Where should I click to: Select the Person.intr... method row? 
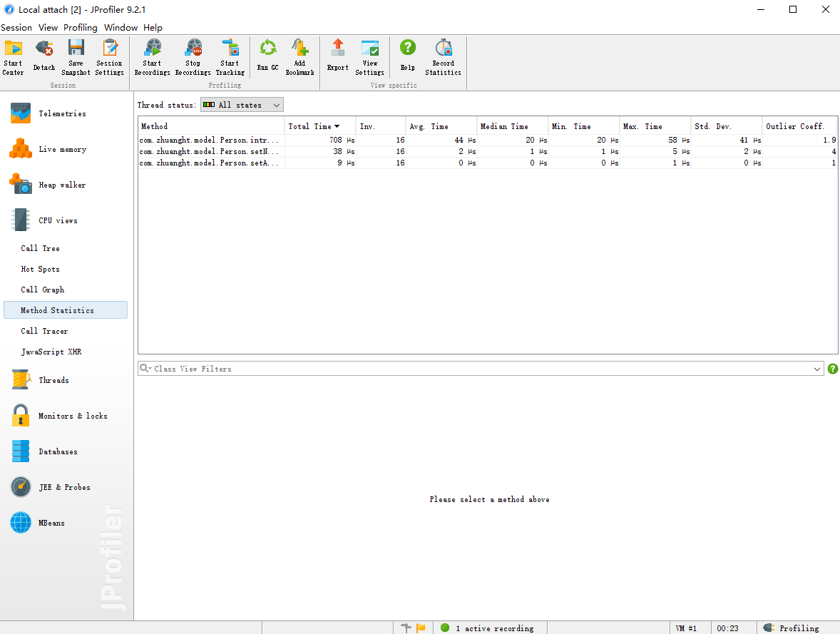pos(488,140)
